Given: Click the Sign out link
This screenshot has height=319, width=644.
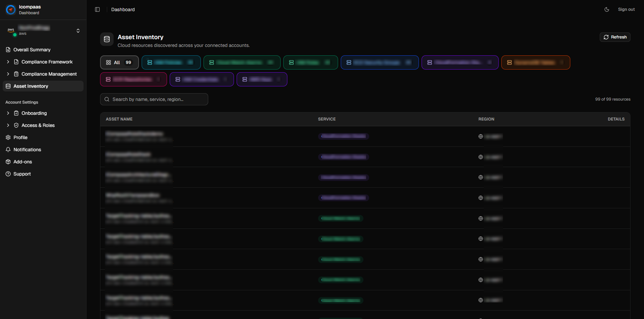Looking at the screenshot, I should tap(626, 9).
